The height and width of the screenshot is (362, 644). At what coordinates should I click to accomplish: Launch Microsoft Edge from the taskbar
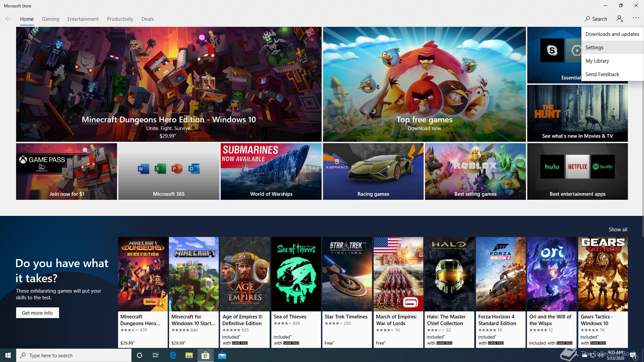click(x=173, y=355)
